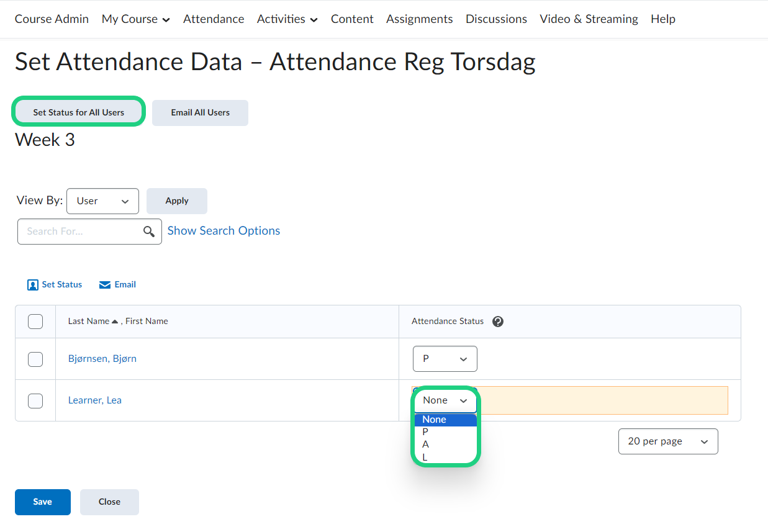Click the search magnifier icon
Screen dimensions: 768x532
[x=149, y=232]
